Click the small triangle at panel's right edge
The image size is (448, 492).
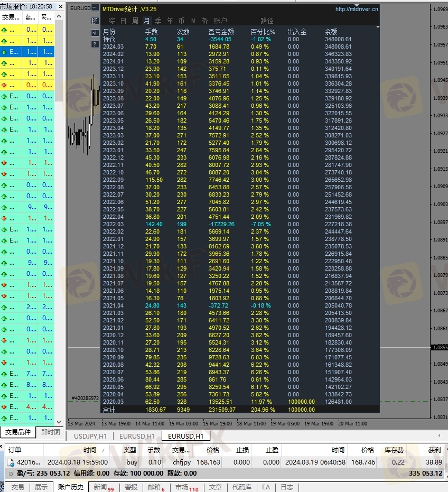click(378, 27)
